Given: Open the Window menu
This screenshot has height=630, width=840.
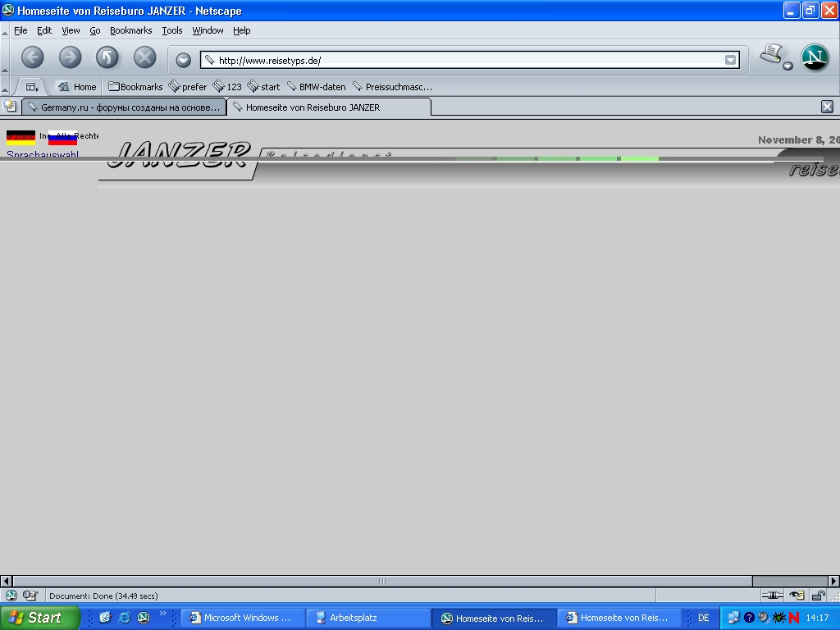Looking at the screenshot, I should pos(208,30).
